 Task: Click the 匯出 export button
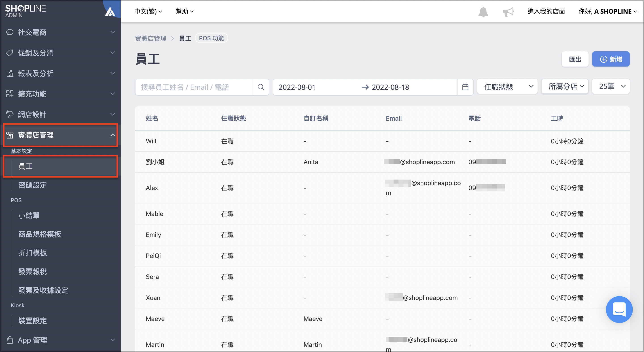pos(575,59)
